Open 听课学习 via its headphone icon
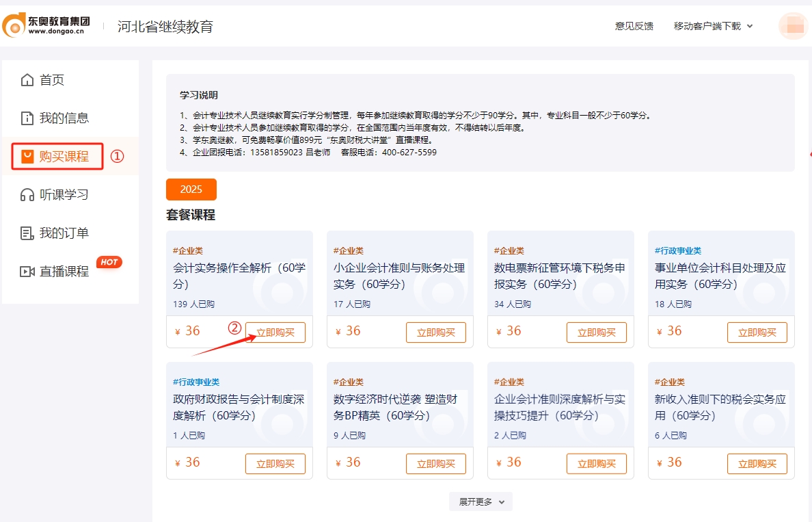Screen dimensions: 812x522 point(26,194)
